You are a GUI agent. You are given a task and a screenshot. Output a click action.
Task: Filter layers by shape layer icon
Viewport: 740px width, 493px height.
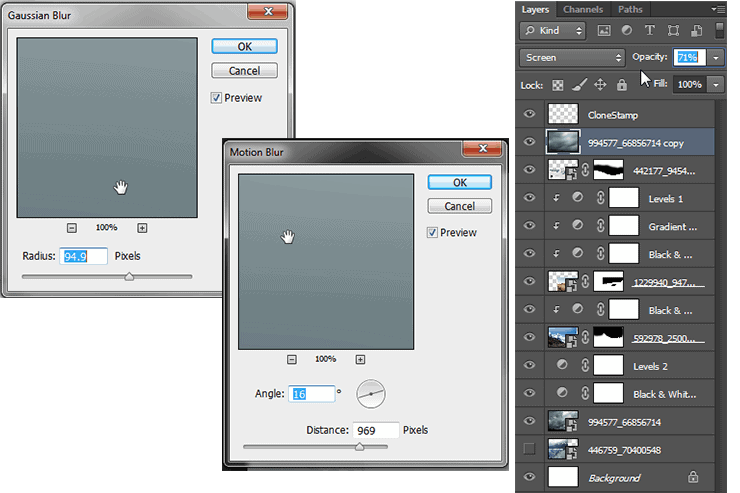pyautogui.click(x=673, y=31)
